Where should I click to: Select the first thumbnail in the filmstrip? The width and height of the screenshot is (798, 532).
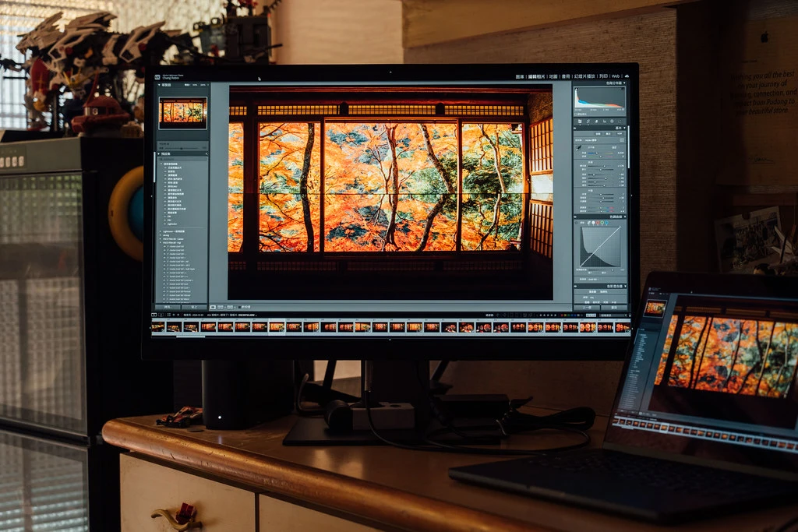tap(157, 327)
